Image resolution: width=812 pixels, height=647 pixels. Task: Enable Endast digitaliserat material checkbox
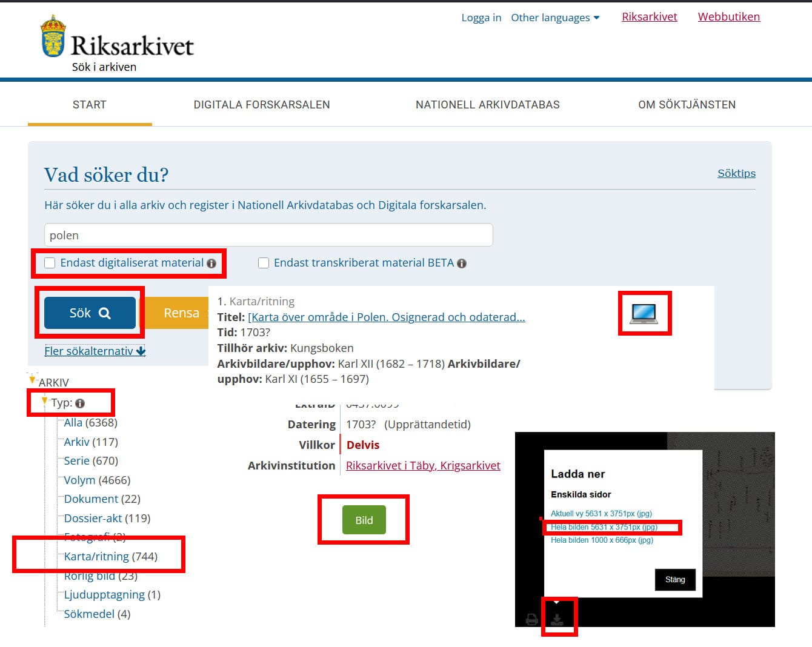[x=50, y=263]
